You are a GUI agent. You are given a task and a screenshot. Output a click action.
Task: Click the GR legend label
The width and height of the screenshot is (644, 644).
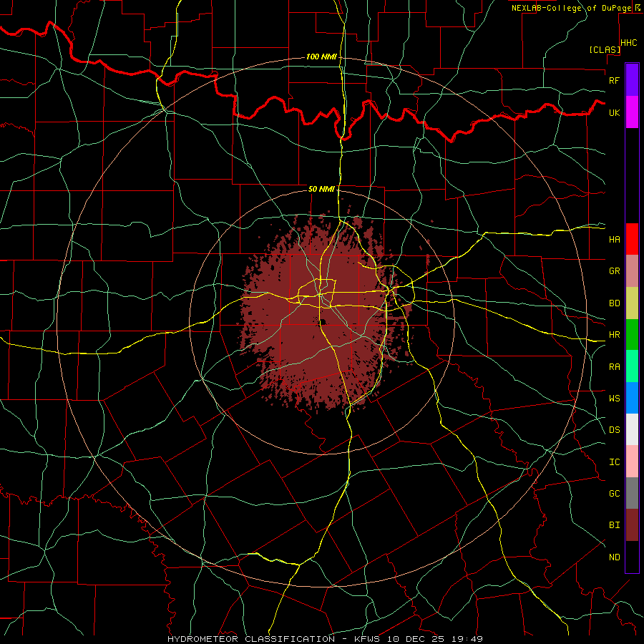[x=614, y=271]
